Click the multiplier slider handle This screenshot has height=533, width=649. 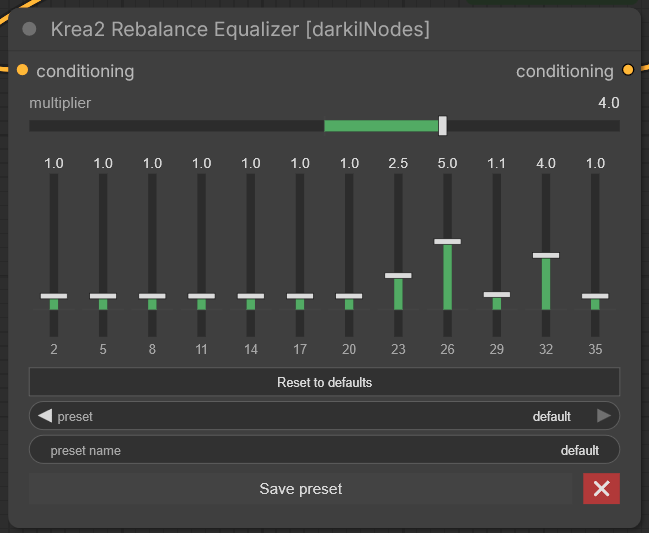click(x=442, y=125)
